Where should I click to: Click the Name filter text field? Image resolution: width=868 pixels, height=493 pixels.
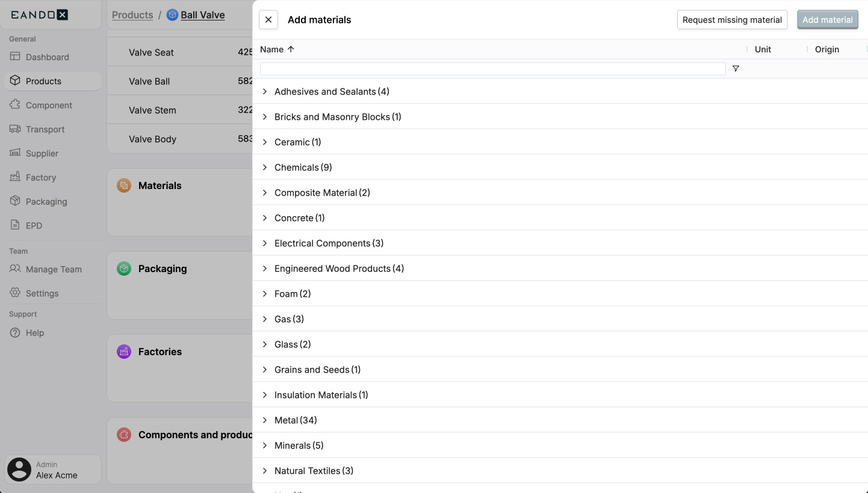coord(492,69)
